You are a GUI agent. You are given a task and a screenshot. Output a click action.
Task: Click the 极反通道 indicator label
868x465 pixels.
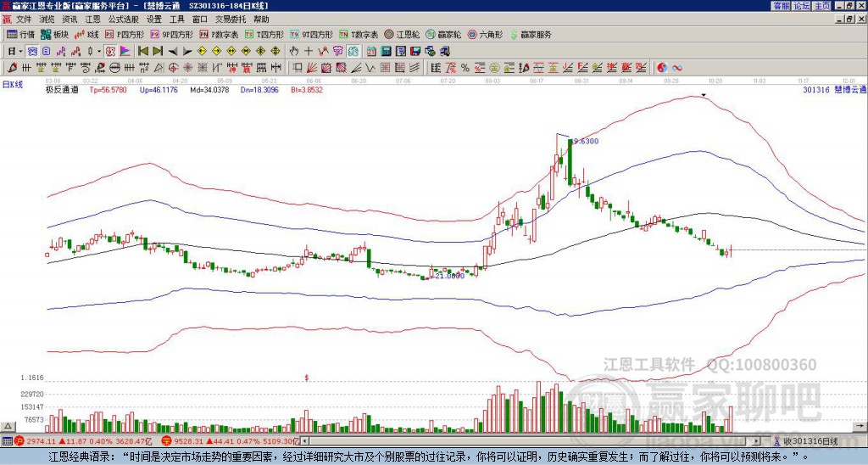[x=62, y=89]
